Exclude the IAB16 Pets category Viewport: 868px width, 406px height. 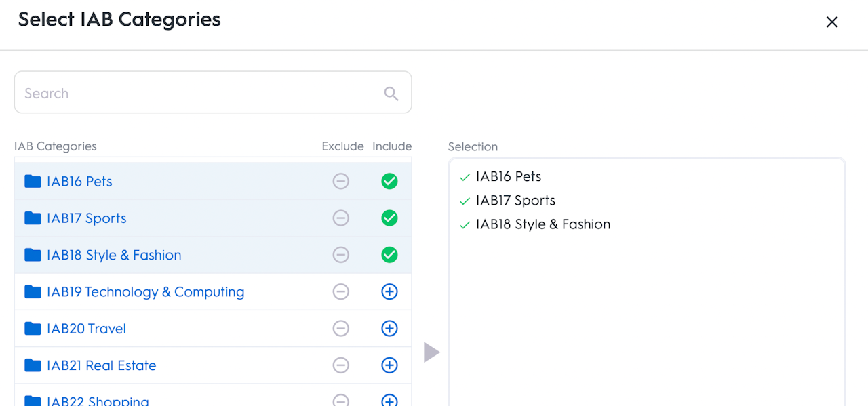pyautogui.click(x=340, y=182)
